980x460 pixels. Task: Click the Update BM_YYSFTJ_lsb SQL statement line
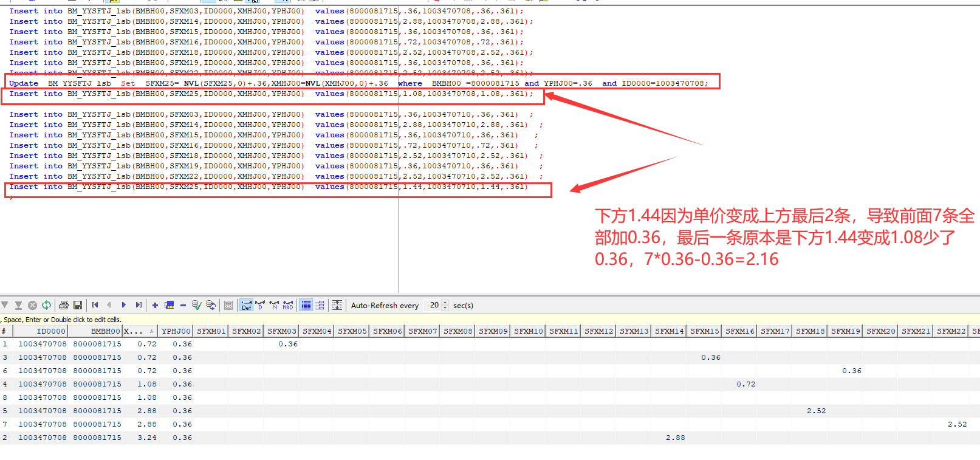(358, 83)
